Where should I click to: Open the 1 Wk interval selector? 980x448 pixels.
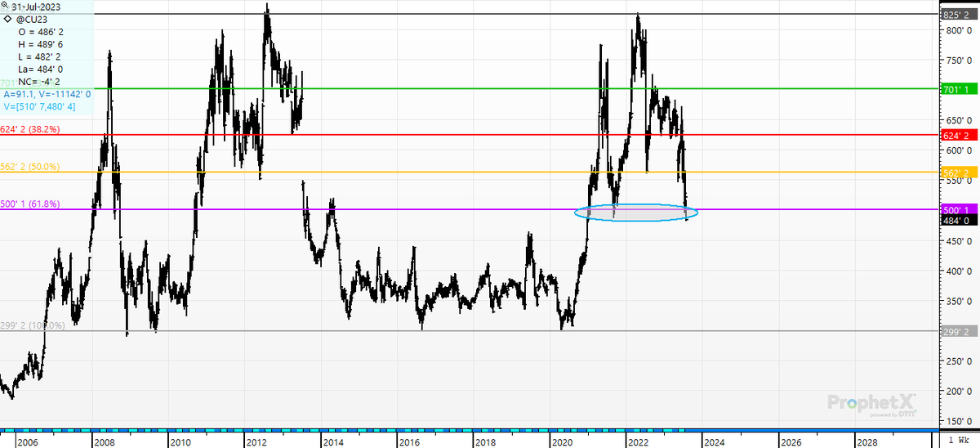[959, 441]
